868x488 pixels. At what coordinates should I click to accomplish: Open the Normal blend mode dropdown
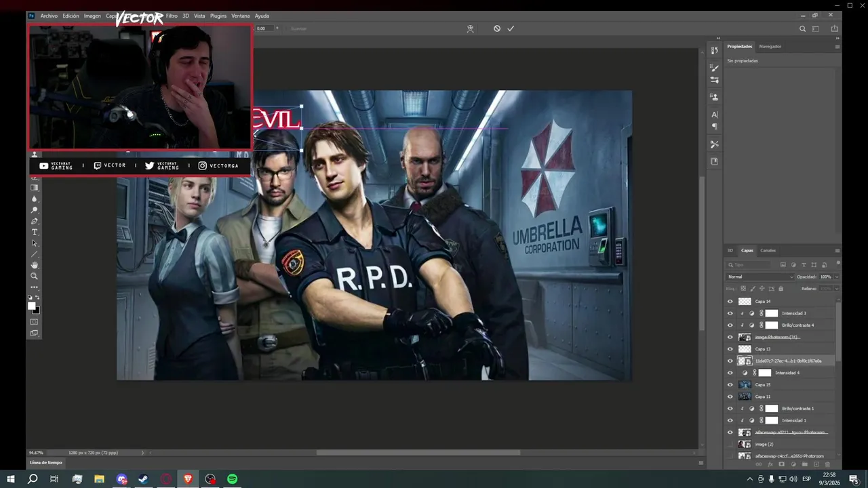coord(759,277)
